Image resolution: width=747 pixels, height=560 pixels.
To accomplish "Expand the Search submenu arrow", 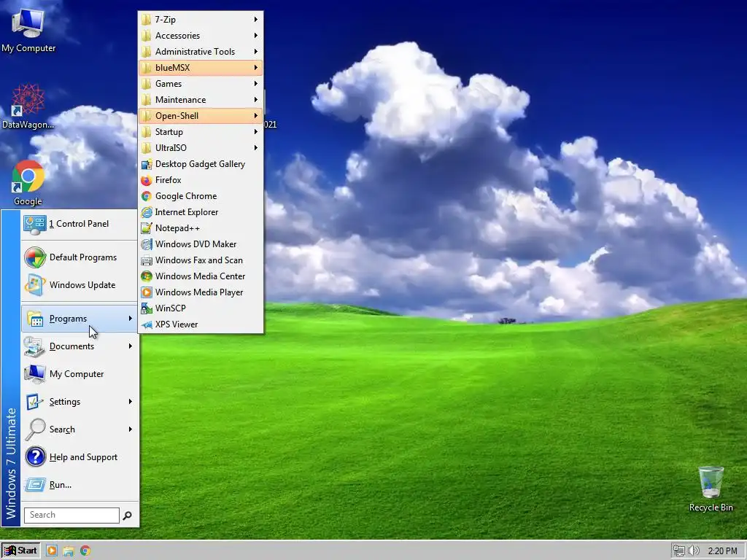I will click(x=130, y=429).
